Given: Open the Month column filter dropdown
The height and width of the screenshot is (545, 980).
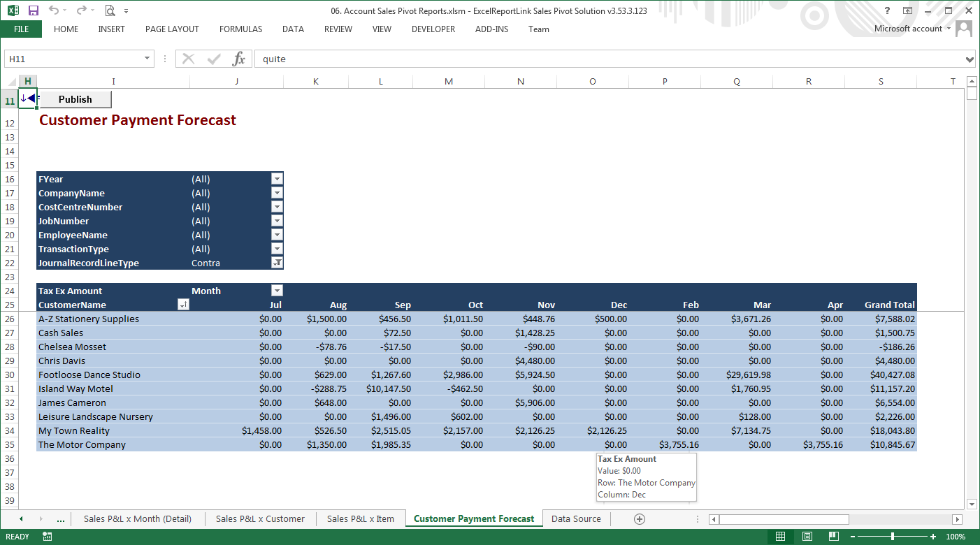Looking at the screenshot, I should (x=277, y=291).
